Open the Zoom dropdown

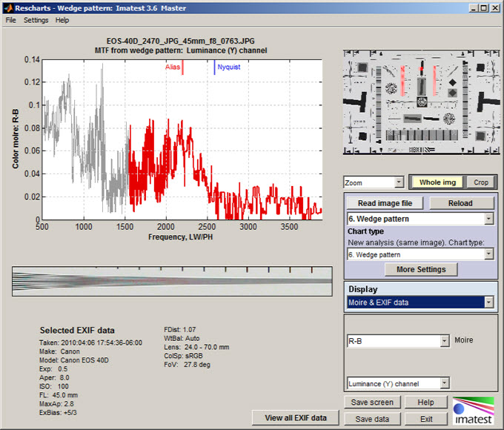374,182
